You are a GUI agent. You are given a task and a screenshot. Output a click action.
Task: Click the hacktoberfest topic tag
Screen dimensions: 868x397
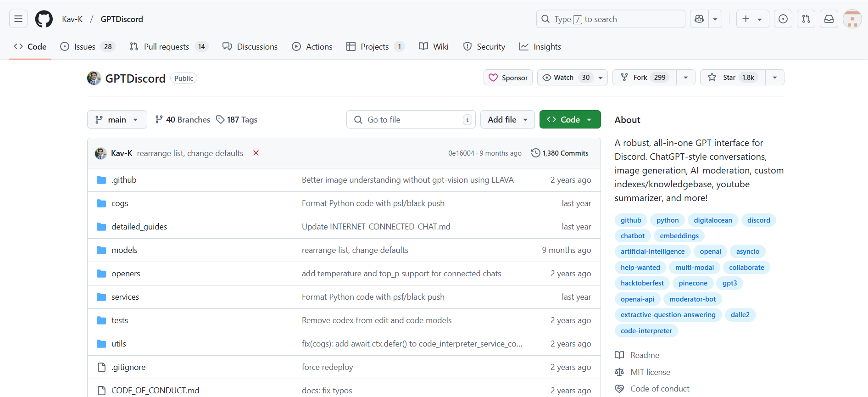642,283
